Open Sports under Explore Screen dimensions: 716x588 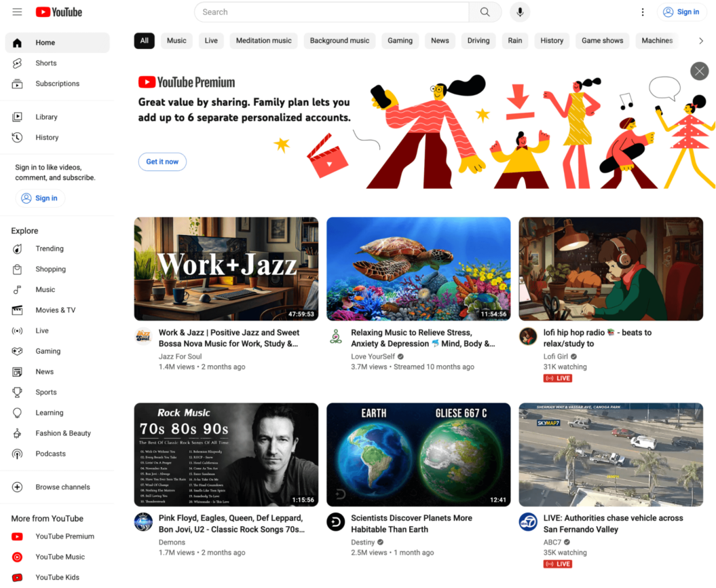coord(57,392)
